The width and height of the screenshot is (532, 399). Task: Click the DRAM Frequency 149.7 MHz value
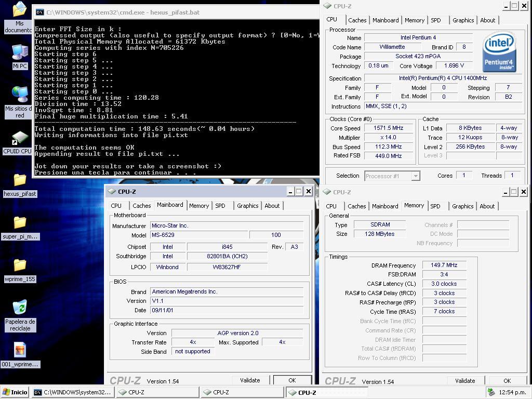coord(444,265)
